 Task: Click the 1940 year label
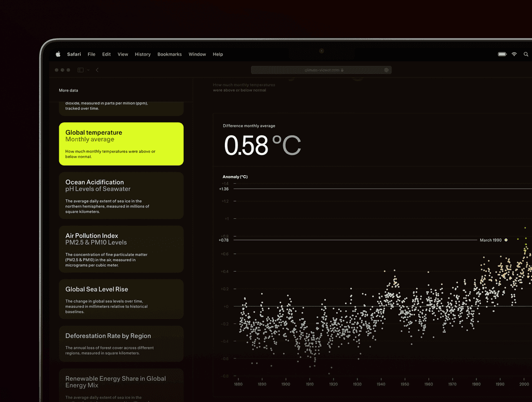(x=381, y=384)
